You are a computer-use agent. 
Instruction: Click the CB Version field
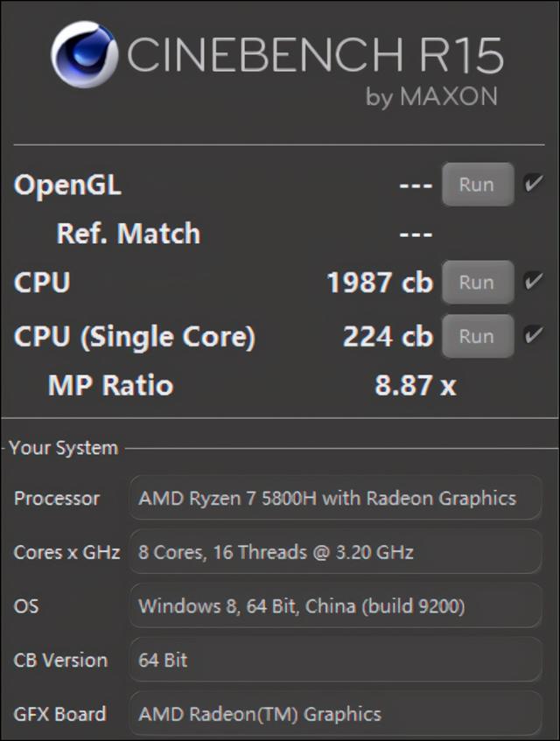point(335,660)
